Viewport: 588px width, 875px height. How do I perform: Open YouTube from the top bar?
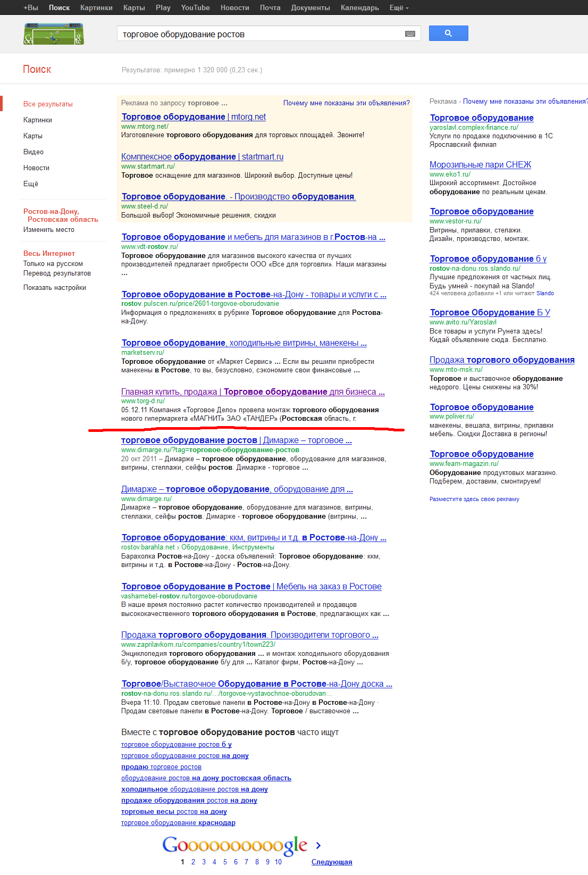[x=196, y=8]
